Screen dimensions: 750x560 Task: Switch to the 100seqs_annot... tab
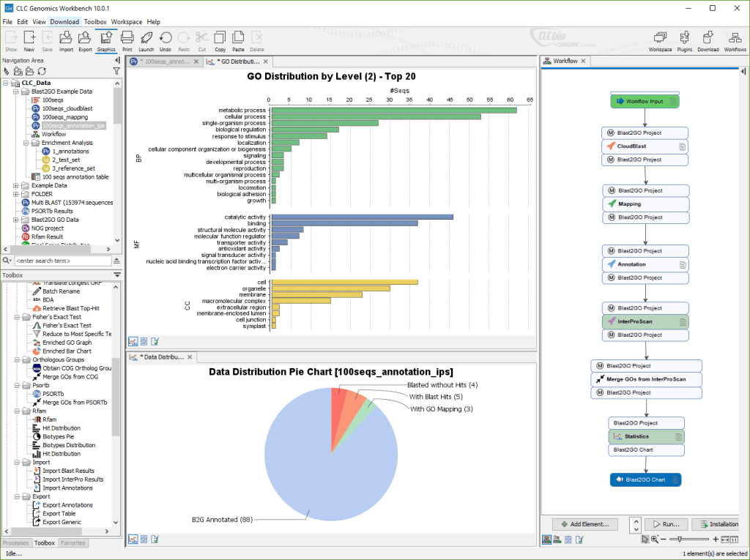pyautogui.click(x=163, y=61)
